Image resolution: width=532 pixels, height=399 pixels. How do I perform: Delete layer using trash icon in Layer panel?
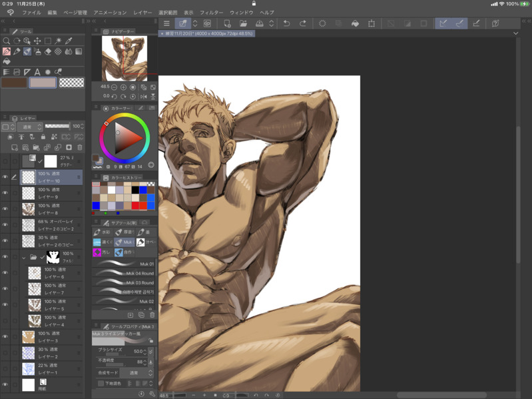coord(80,147)
